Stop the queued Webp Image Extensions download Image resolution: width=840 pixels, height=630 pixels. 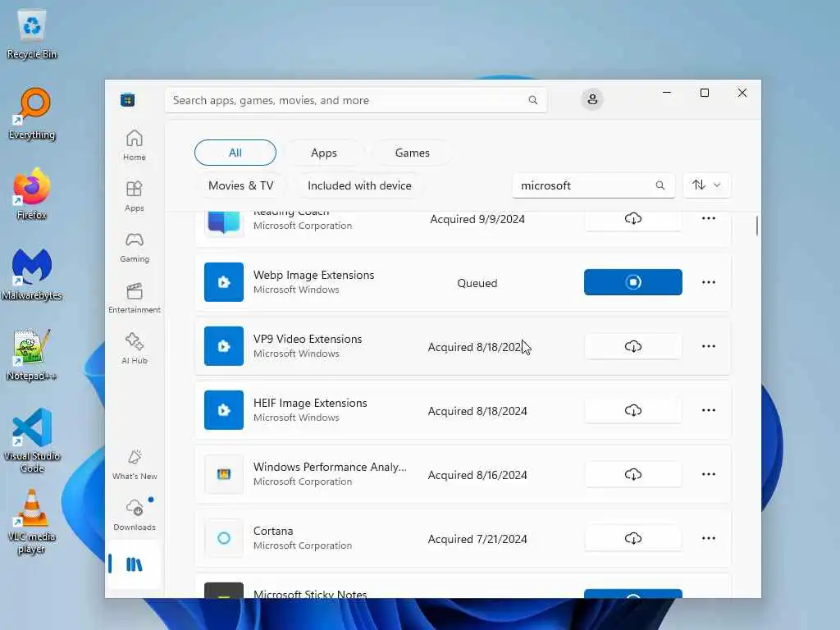[632, 282]
